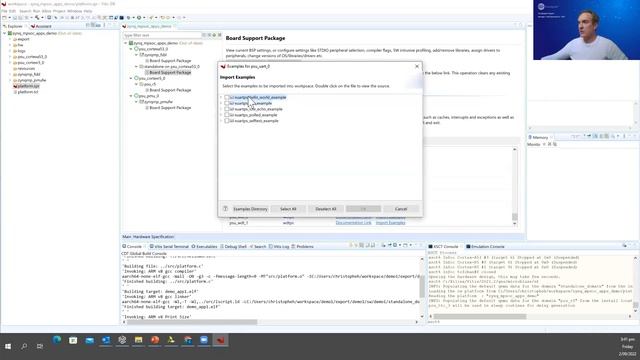Open the Vitis Log tab
This screenshot has height=360, width=640.
pos(279,247)
